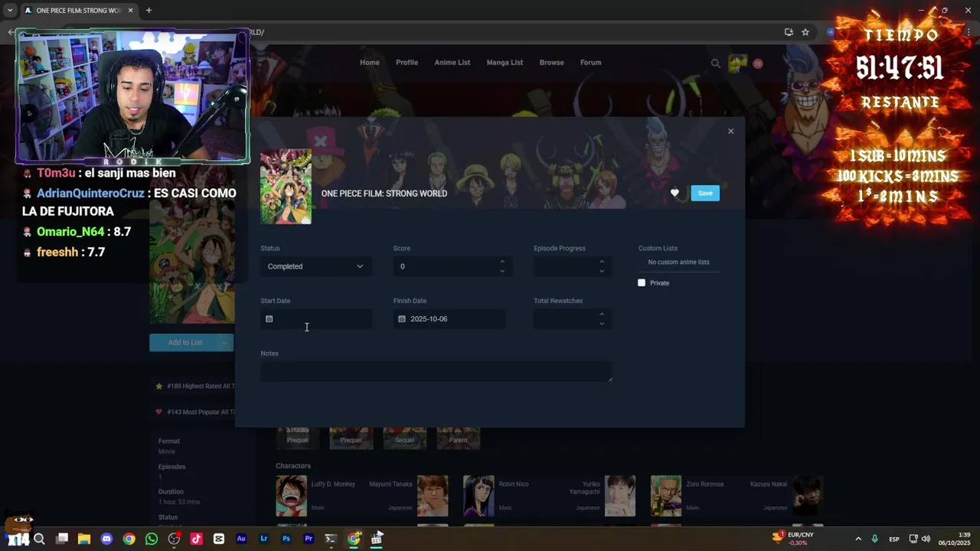This screenshot has width=980, height=551.
Task: Close the ONE PIECE FILM browser tab
Action: (x=131, y=10)
